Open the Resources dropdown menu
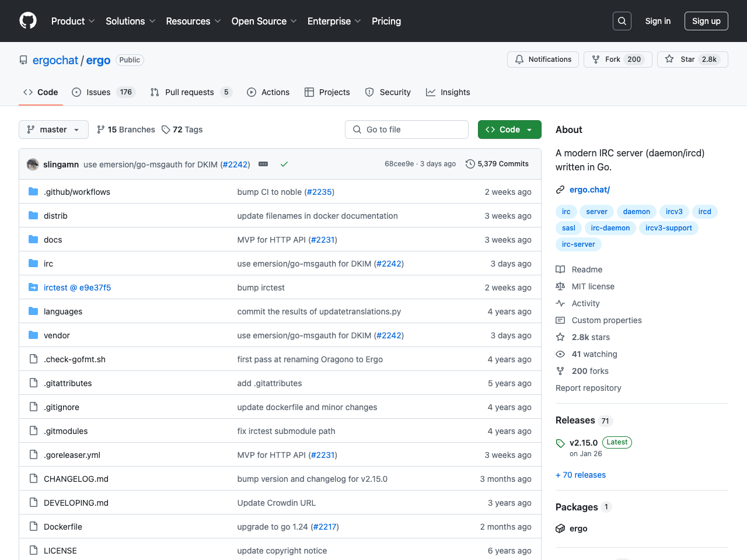 click(193, 21)
